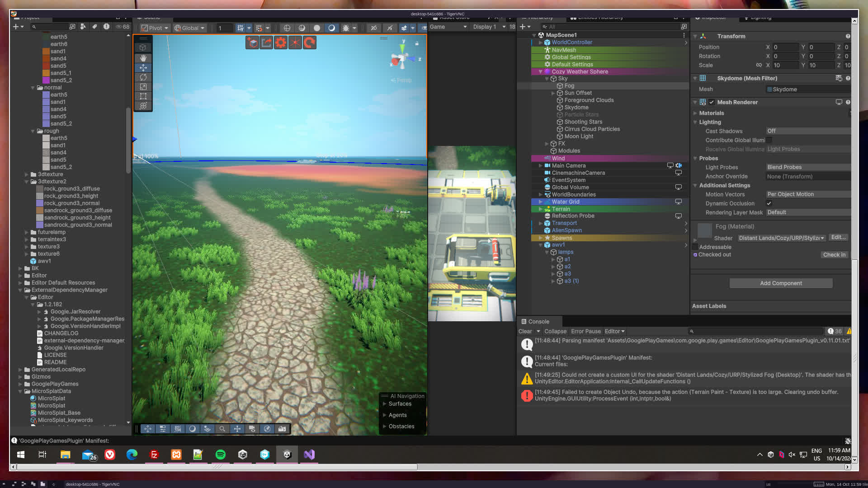
Task: Click the Add Component button
Action: click(781, 283)
